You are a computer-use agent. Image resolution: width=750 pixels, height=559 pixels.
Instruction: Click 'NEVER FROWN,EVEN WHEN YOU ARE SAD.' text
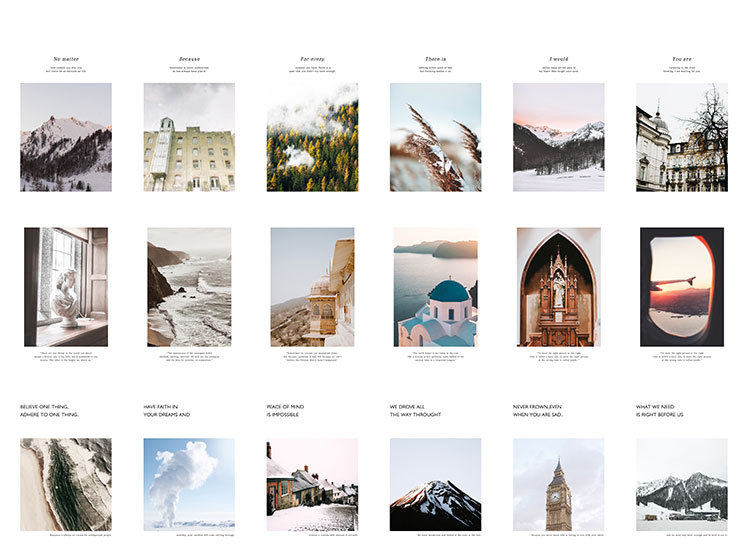pyautogui.click(x=538, y=410)
